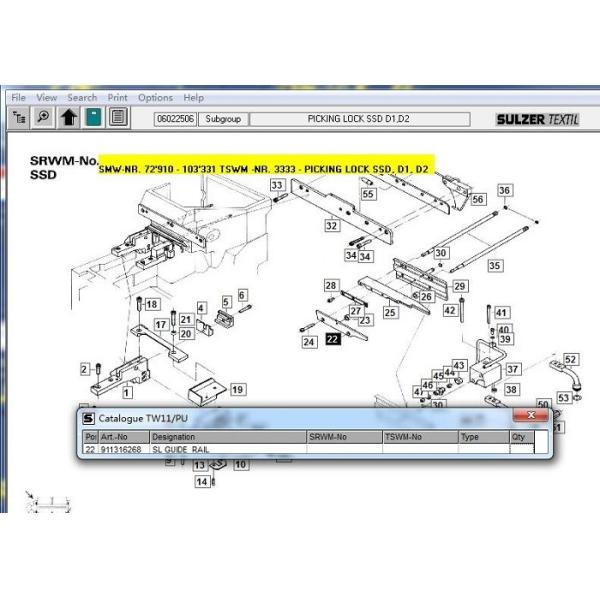Click the tree structure toolbar icon
This screenshot has height=600, width=600.
click(x=19, y=118)
